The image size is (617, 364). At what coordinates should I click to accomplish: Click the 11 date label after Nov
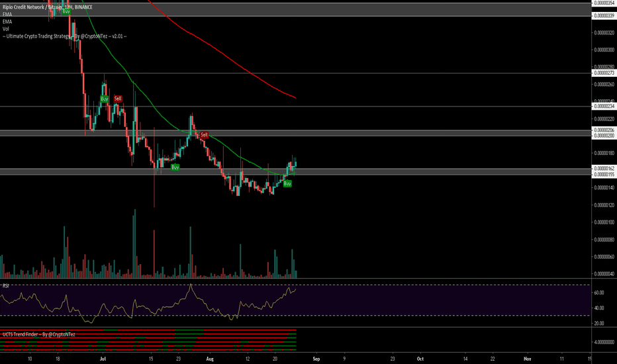(562, 359)
